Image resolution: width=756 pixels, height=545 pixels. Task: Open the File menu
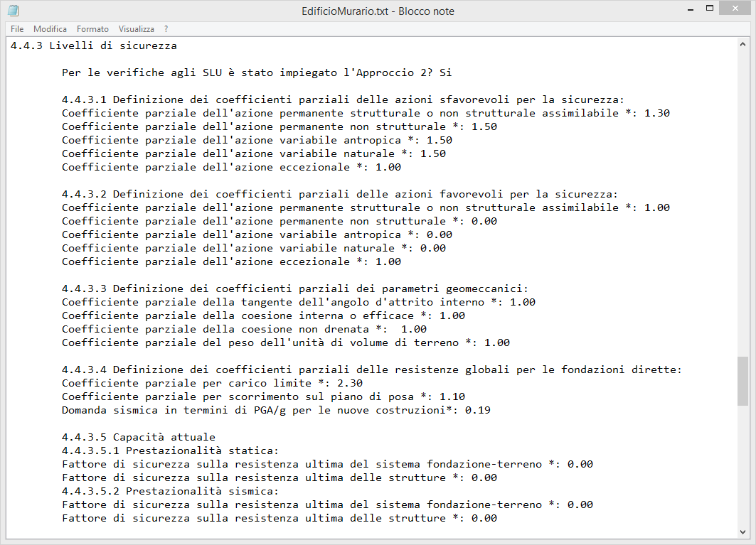(x=17, y=29)
